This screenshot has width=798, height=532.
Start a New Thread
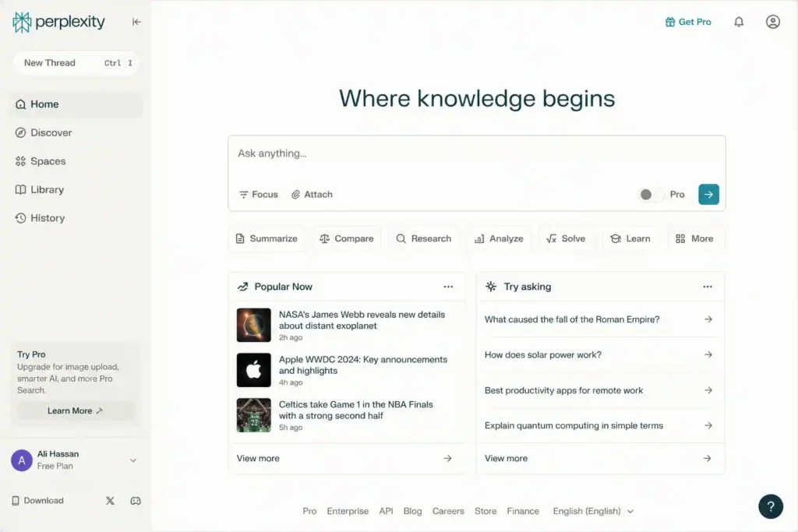[76, 63]
